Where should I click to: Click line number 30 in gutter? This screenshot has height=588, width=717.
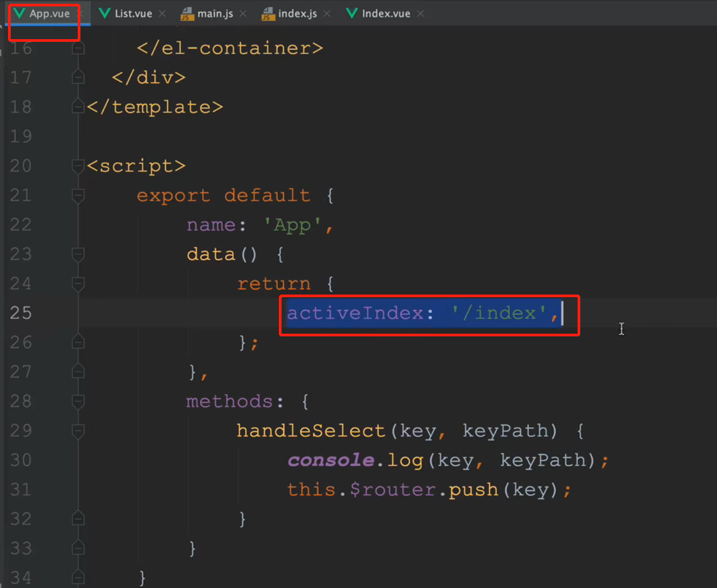(21, 460)
